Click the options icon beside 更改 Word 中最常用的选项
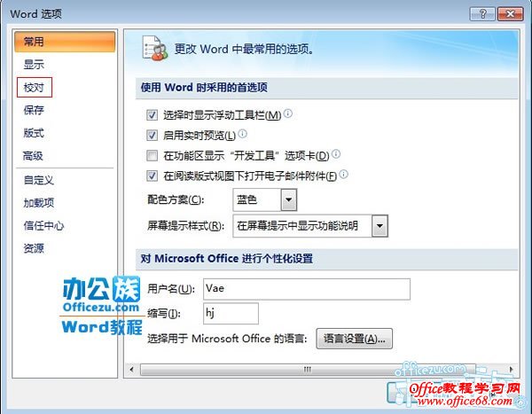The width and height of the screenshot is (532, 414). click(154, 48)
